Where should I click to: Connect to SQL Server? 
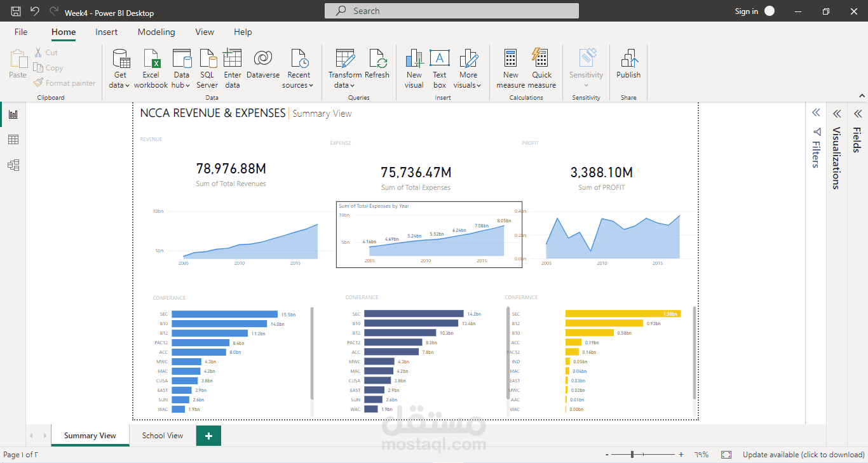(x=207, y=69)
